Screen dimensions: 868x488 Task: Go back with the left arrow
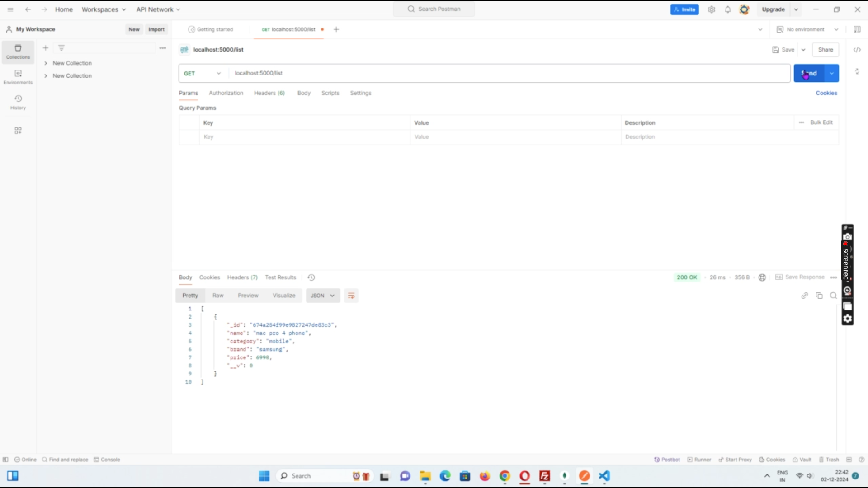tap(28, 9)
